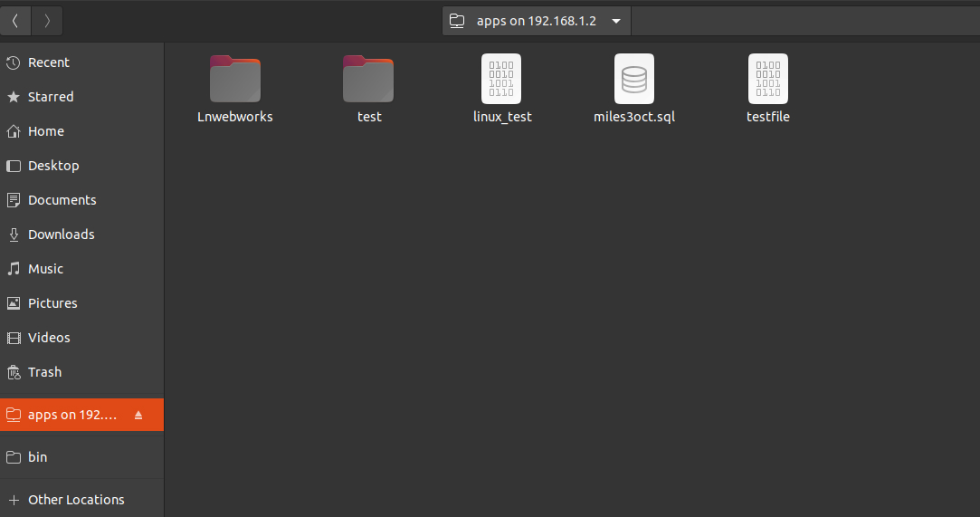This screenshot has height=517, width=980.
Task: Open Starred in the sidebar
Action: [x=51, y=97]
